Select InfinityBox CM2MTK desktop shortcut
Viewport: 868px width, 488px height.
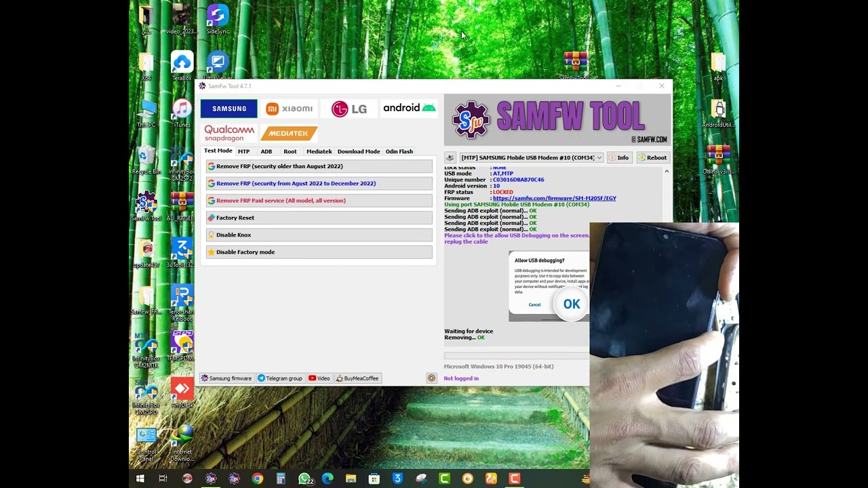click(x=146, y=350)
